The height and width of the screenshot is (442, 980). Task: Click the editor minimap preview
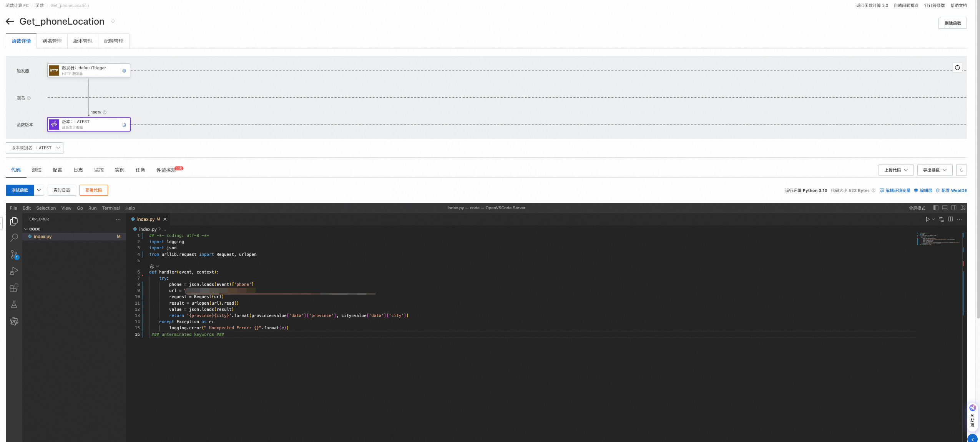pyautogui.click(x=938, y=239)
